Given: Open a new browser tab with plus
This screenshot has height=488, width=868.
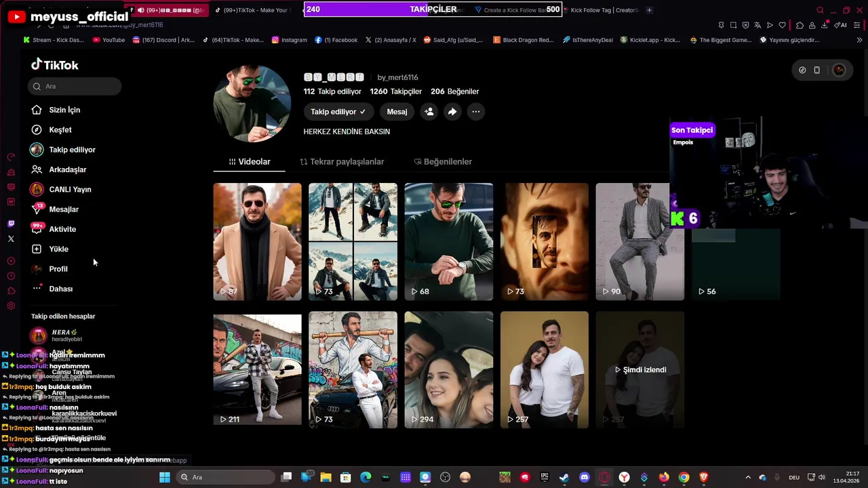Looking at the screenshot, I should coord(649,10).
